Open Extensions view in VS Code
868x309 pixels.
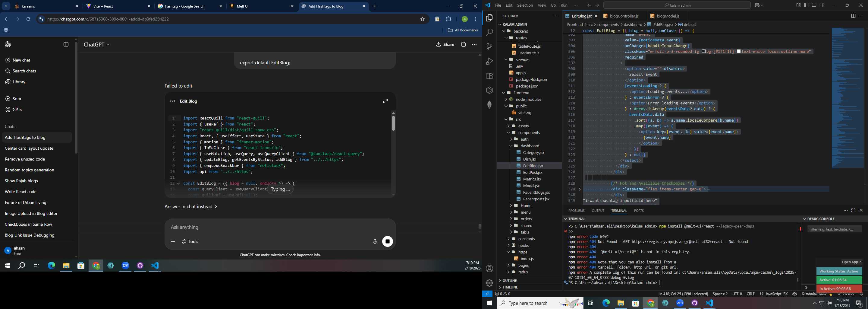tap(489, 76)
